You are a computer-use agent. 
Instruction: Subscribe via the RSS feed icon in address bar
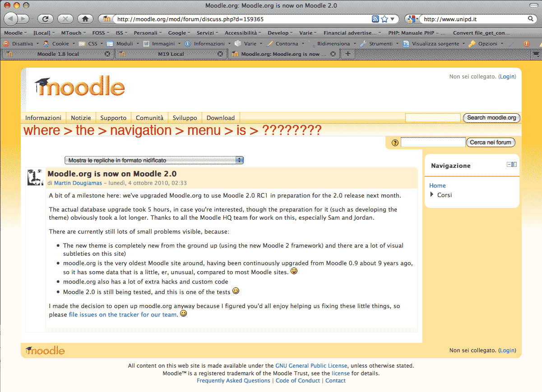pyautogui.click(x=375, y=19)
